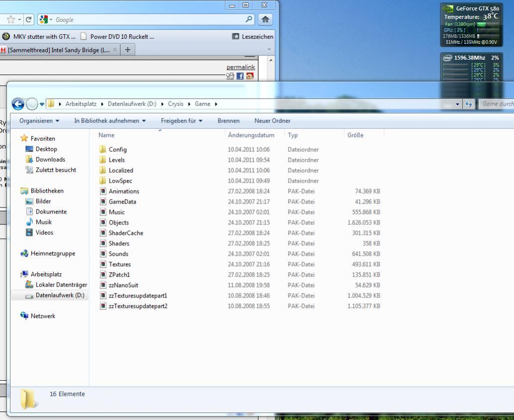The image size is (514, 420).
Task: Open Desktop in the navigation pane
Action: click(46, 149)
